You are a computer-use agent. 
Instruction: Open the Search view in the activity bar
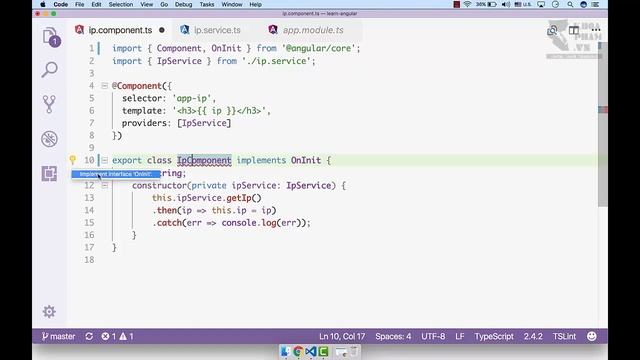(49, 70)
